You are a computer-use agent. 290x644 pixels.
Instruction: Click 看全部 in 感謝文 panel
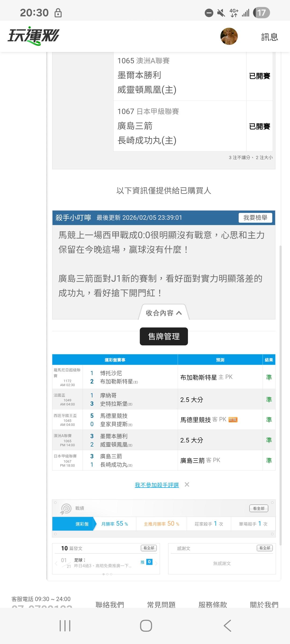[x=265, y=548]
